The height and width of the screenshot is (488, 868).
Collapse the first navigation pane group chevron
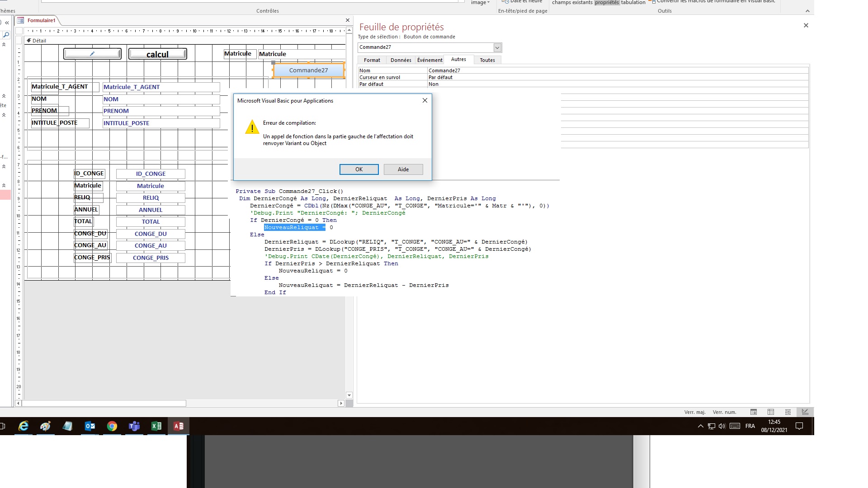pos(4,45)
